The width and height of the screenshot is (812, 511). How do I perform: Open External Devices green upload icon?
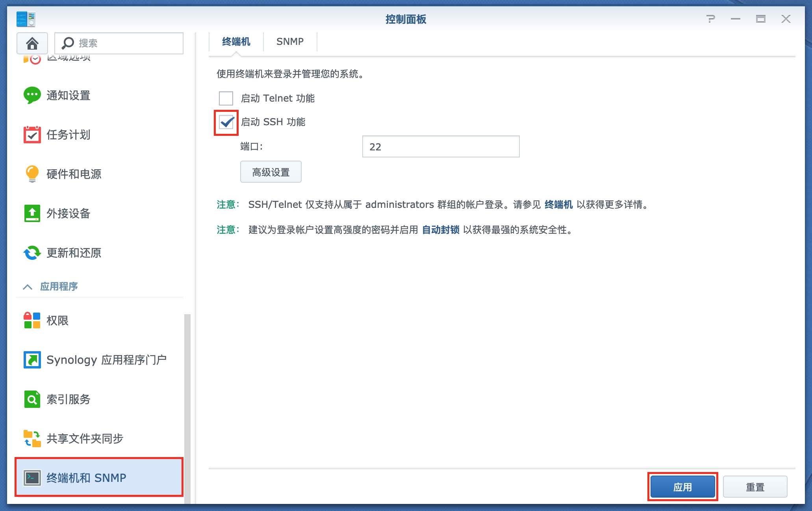[x=32, y=213]
